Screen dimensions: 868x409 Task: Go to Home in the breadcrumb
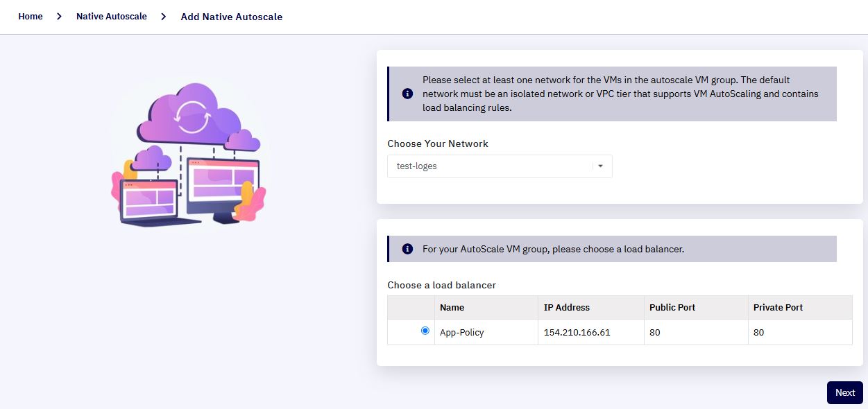coord(31,16)
